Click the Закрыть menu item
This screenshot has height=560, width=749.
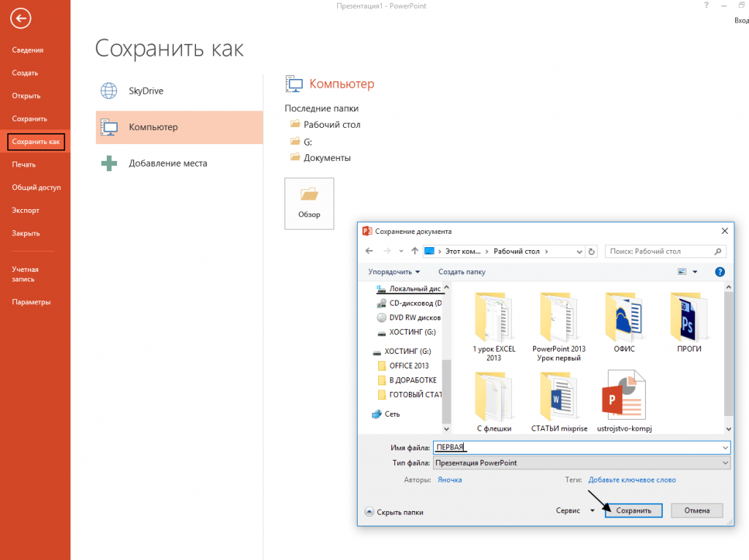pos(26,233)
